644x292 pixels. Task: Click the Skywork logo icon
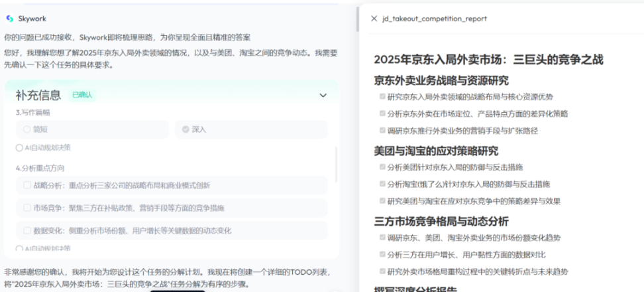pyautogui.click(x=10, y=19)
